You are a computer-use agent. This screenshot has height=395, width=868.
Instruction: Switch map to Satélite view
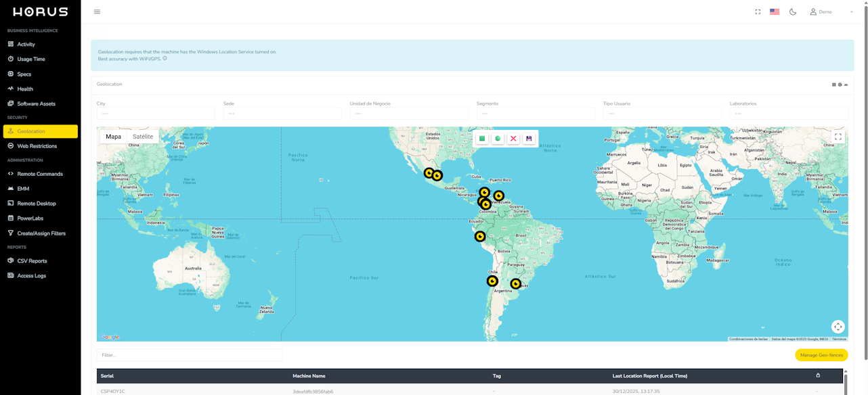click(143, 137)
